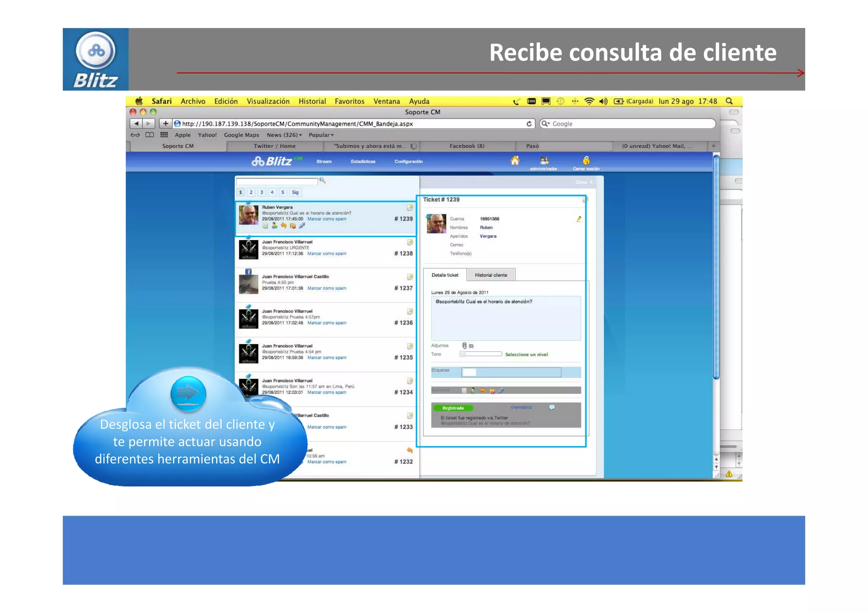Click the administrador users icon
The image size is (868, 613).
[544, 161]
